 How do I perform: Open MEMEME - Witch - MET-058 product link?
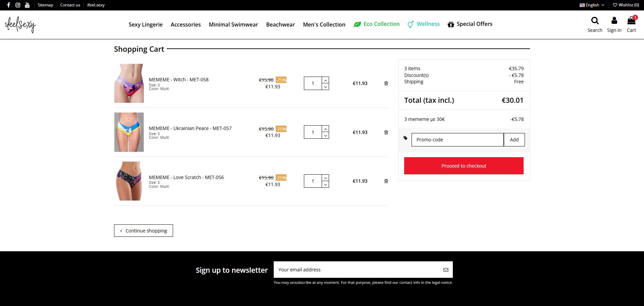click(179, 80)
